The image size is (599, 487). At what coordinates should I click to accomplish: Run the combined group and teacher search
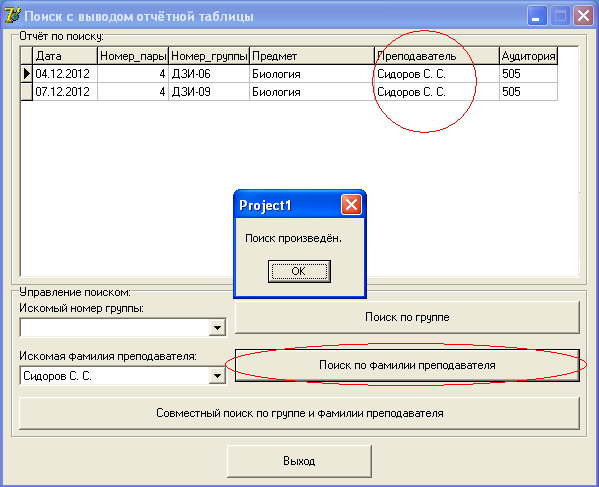pos(300,413)
